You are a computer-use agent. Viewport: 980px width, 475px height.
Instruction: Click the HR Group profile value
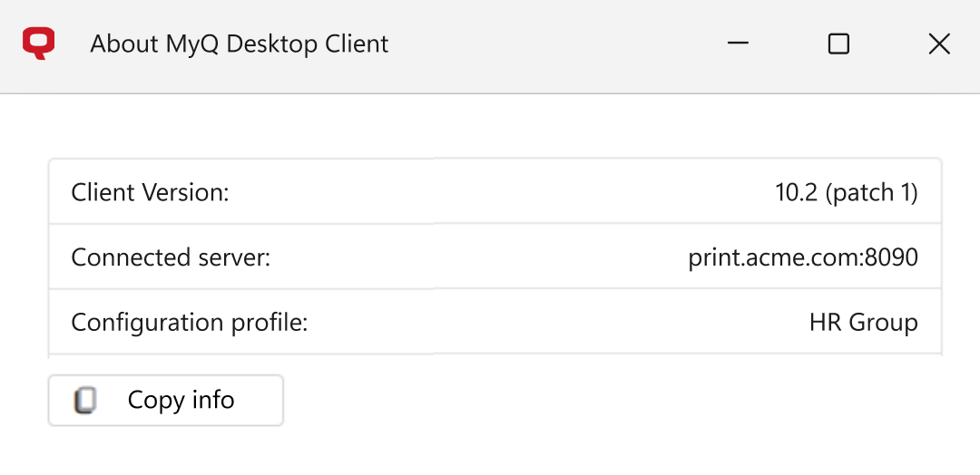[x=863, y=323]
